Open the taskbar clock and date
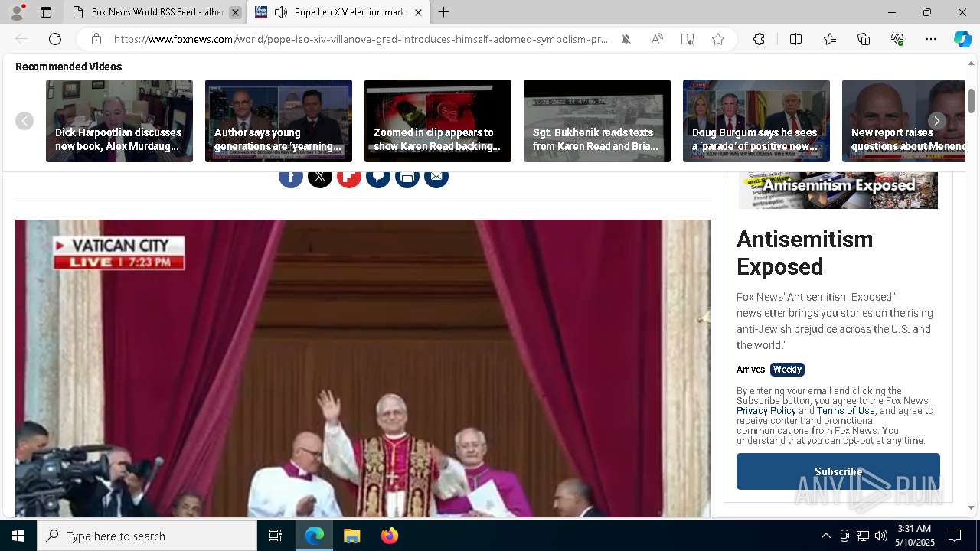 point(914,536)
